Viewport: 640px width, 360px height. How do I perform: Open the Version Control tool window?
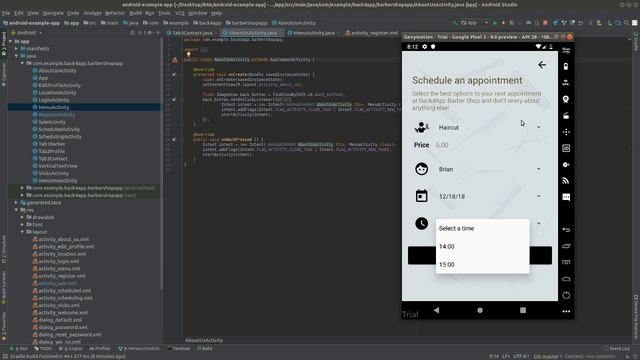pyautogui.click(x=139, y=349)
